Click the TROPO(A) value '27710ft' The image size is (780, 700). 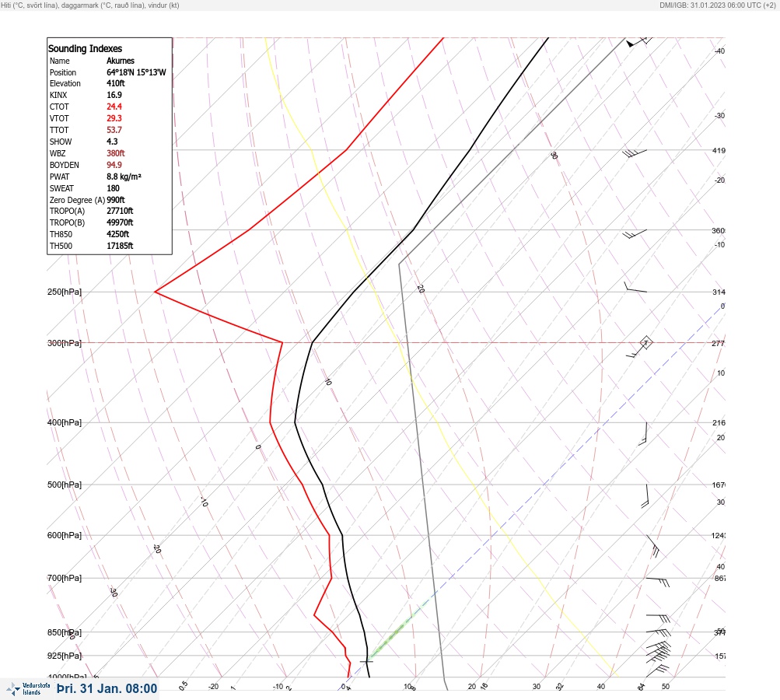point(120,211)
